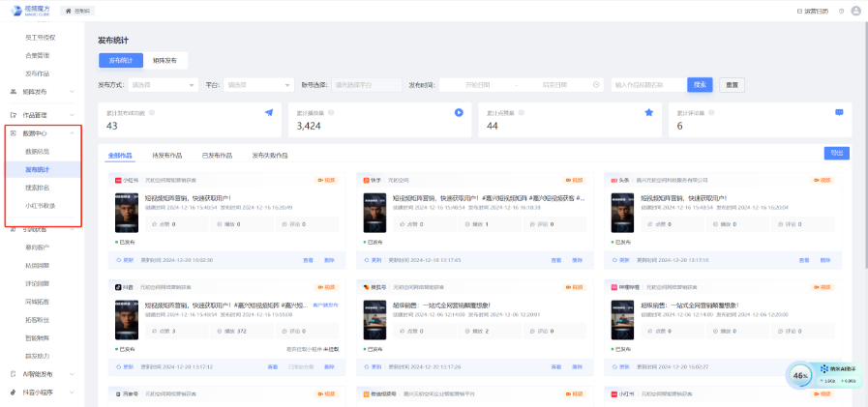Open 同城拓客 in the sidebar
This screenshot has height=407, width=868.
click(38, 302)
